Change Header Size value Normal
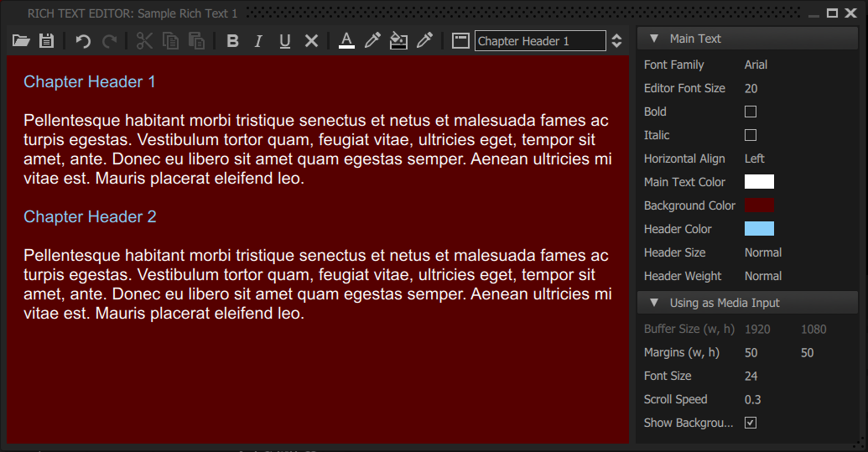Screen dimensions: 868x452 [763, 252]
